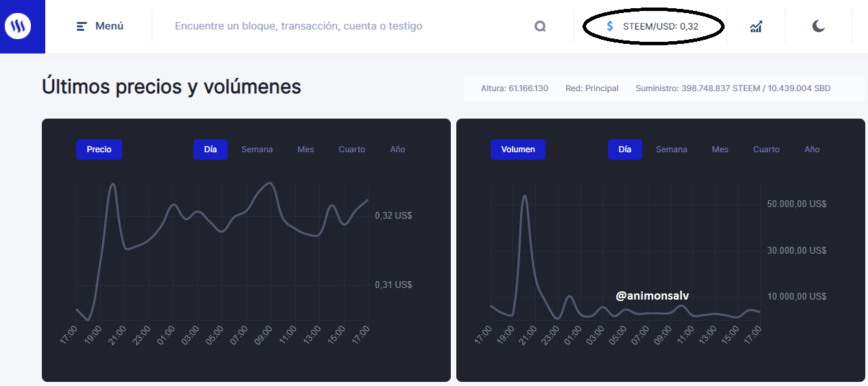The image size is (868, 386).
Task: Select Día tab in Precio chart
Action: (211, 149)
